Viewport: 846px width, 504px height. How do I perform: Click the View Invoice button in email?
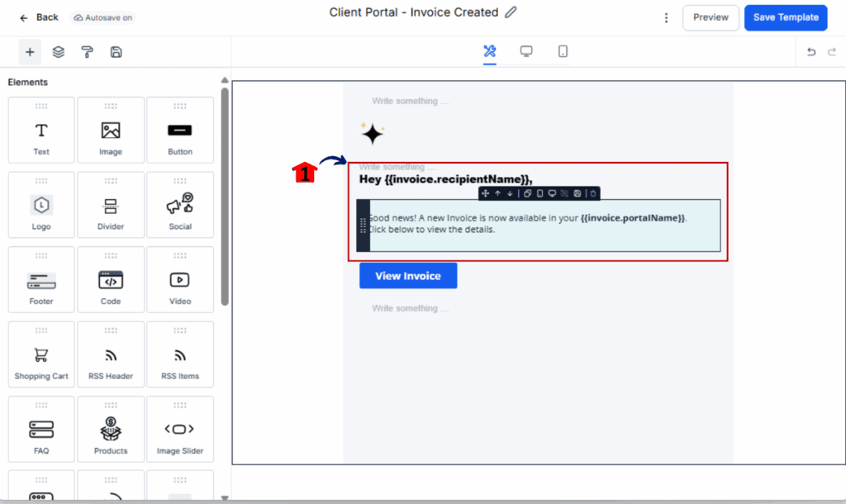408,276
